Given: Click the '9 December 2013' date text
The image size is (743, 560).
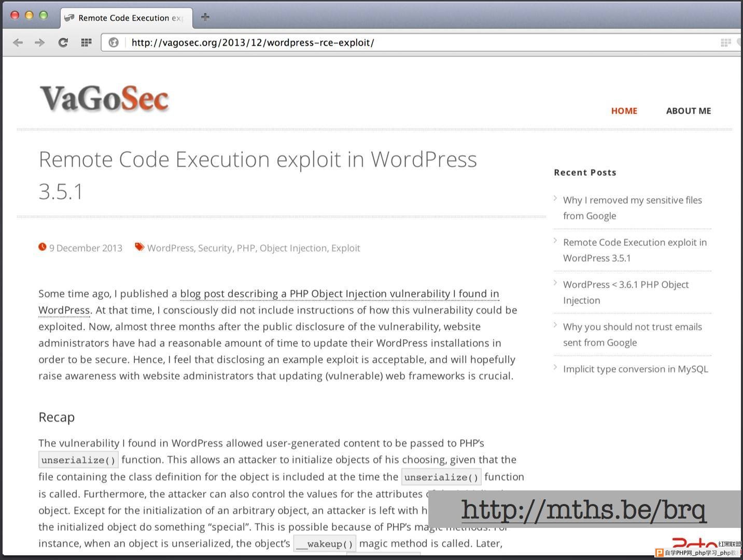Looking at the screenshot, I should tap(86, 248).
